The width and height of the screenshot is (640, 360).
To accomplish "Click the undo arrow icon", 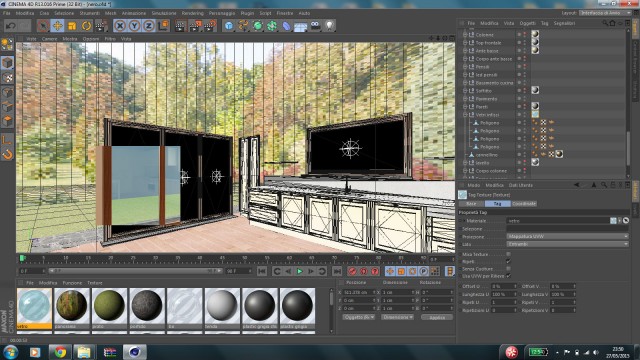I will (x=11, y=26).
